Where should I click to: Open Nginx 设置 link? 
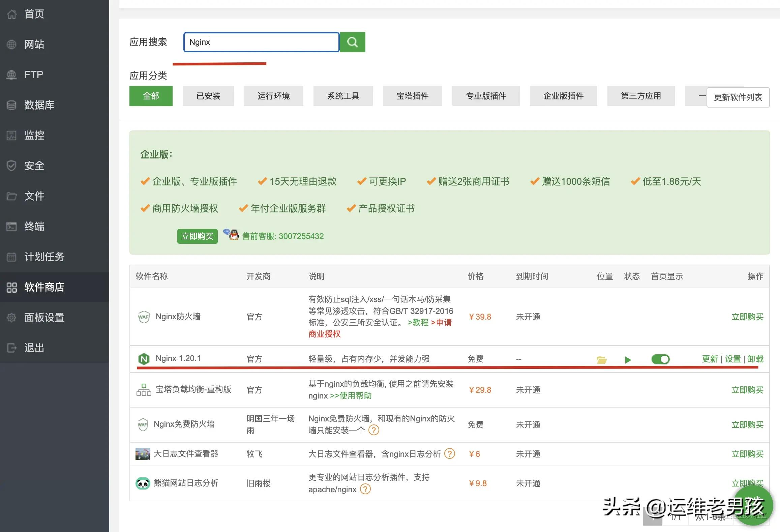click(732, 359)
